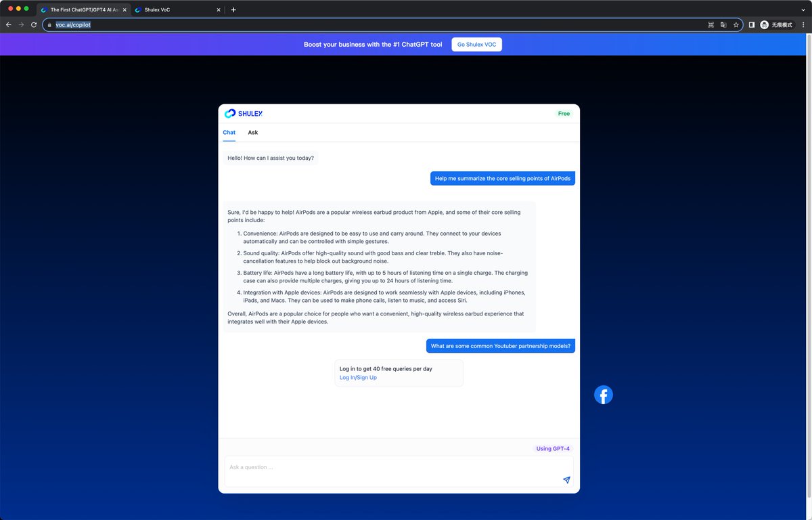The height and width of the screenshot is (520, 812).
Task: Click the Log In/Sign Up link
Action: [x=358, y=378]
